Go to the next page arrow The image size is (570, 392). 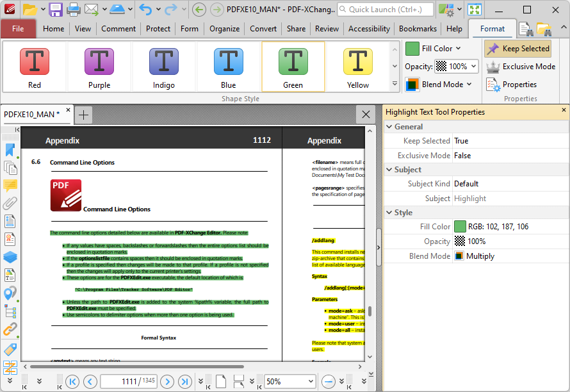[167, 382]
